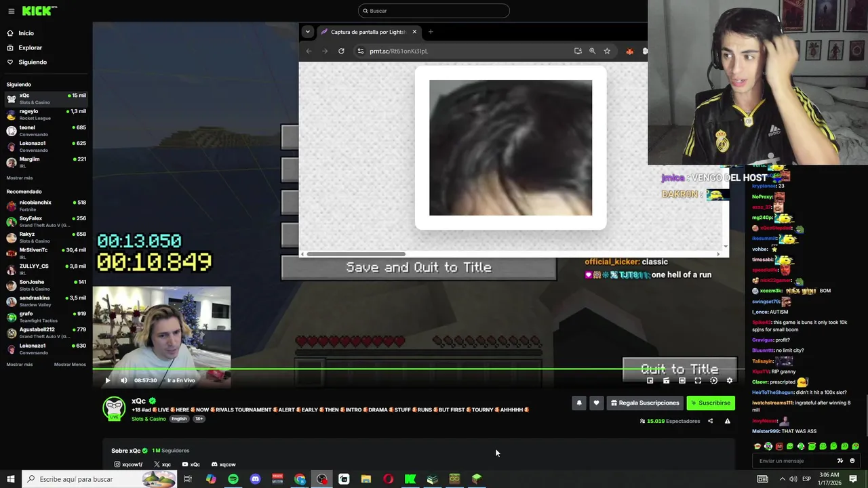Open xQc YouTube link
Viewport: 868px width, 488px height.
(x=191, y=464)
